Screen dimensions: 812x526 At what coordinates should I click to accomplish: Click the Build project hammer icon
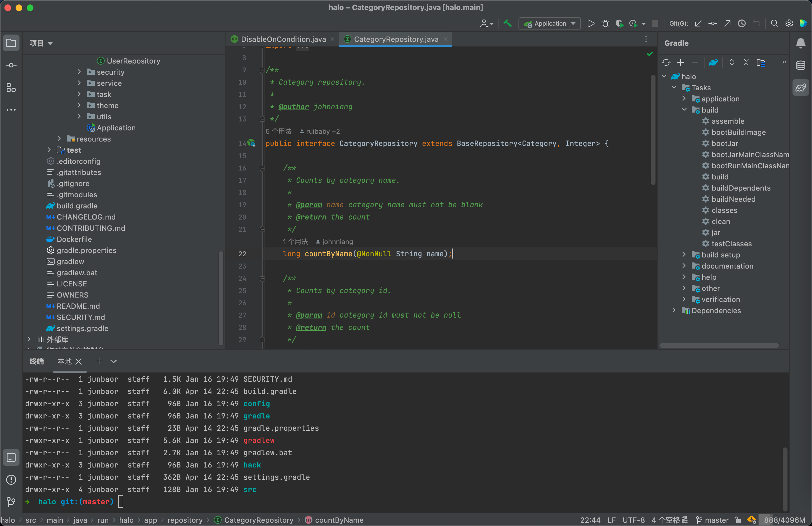508,24
